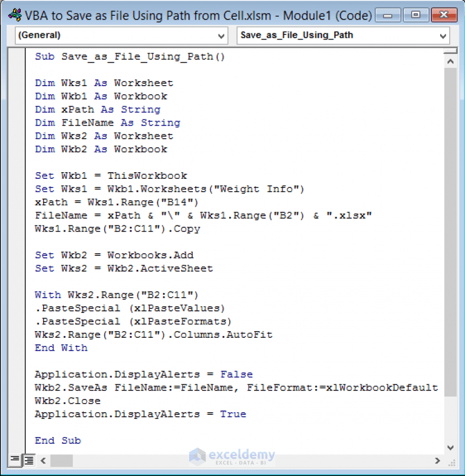Click the VBA module icon in title bar
The image size is (465, 476).
click(15, 15)
